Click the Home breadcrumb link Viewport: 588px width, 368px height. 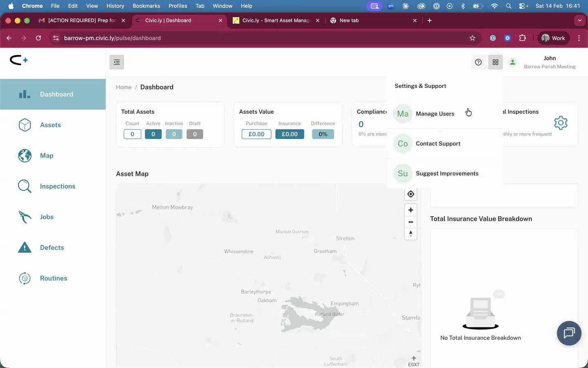(124, 87)
